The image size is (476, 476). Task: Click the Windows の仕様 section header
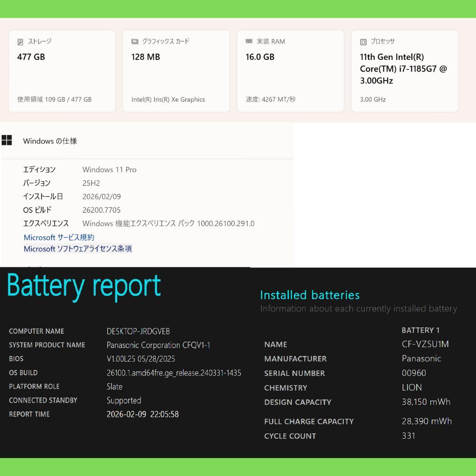tap(50, 141)
